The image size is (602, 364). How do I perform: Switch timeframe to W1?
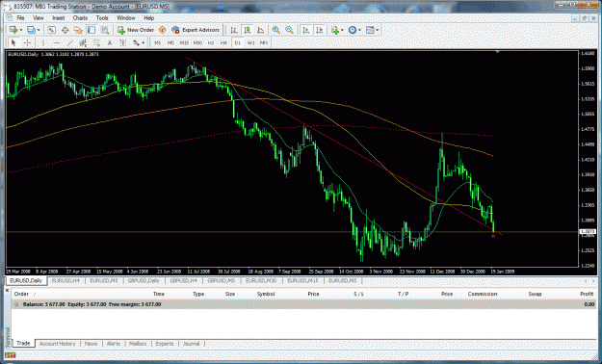click(250, 42)
